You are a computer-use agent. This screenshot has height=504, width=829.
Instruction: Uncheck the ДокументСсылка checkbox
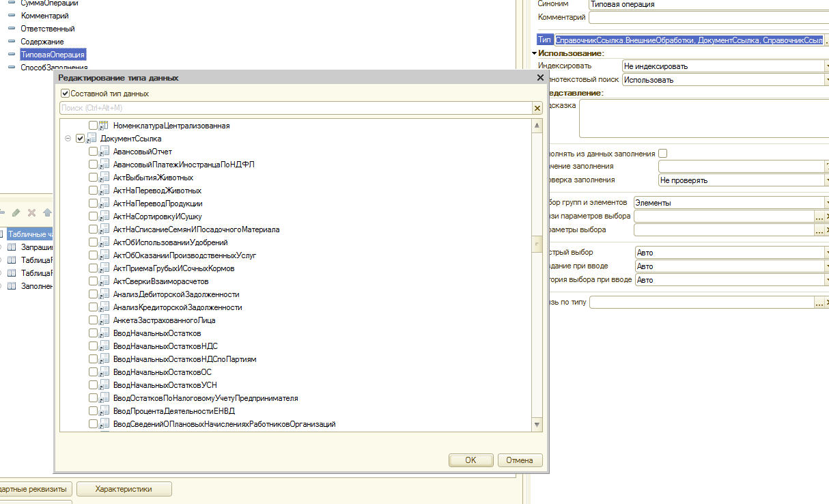coord(80,139)
